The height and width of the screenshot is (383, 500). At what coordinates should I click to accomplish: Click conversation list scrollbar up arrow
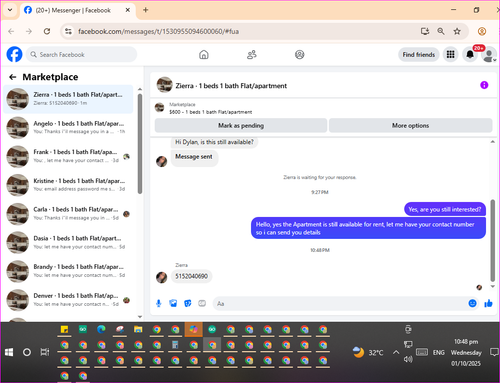click(140, 89)
